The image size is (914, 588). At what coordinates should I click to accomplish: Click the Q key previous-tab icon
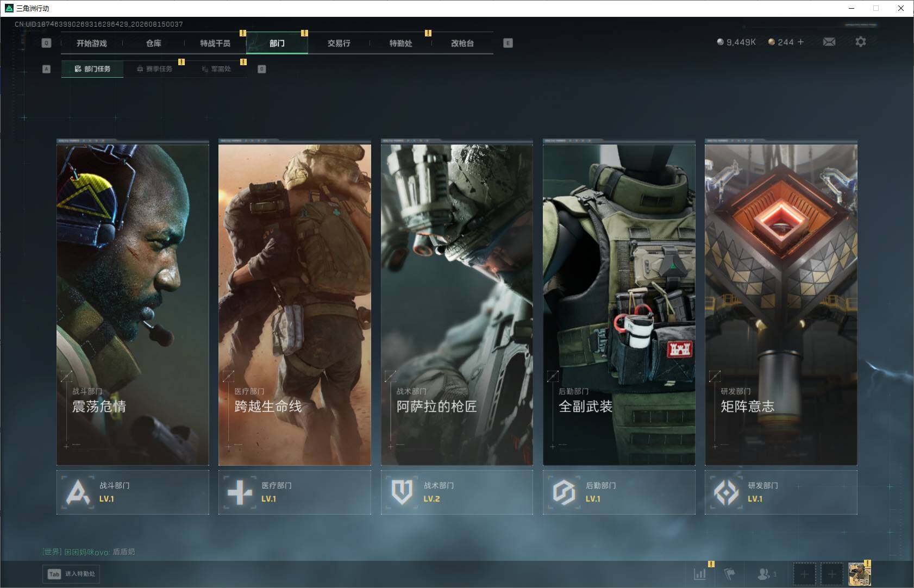tap(46, 43)
